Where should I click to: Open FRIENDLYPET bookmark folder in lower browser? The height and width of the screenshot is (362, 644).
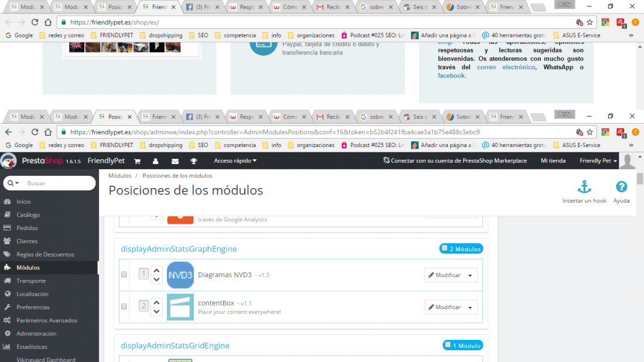coord(112,145)
